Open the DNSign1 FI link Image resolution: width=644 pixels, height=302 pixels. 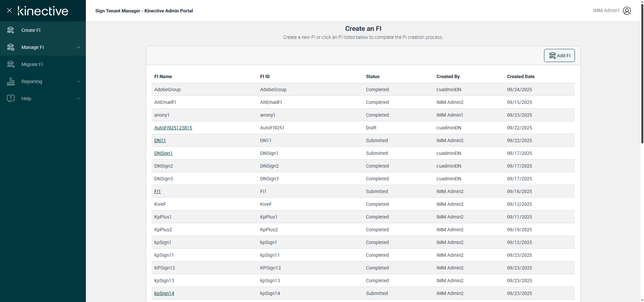(x=163, y=153)
